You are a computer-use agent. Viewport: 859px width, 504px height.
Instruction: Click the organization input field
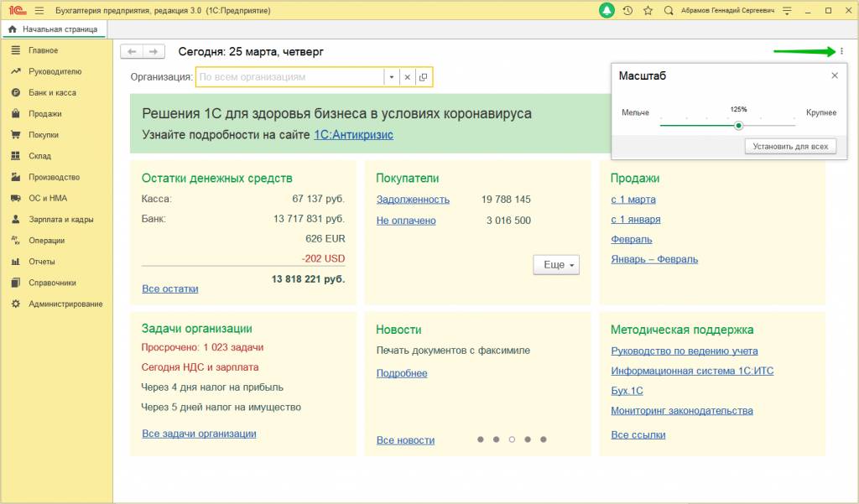[289, 77]
